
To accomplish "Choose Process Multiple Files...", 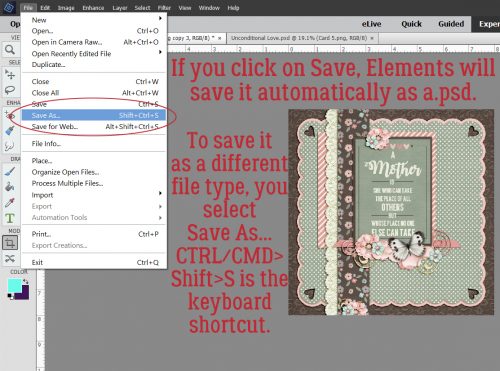I will coord(94,183).
